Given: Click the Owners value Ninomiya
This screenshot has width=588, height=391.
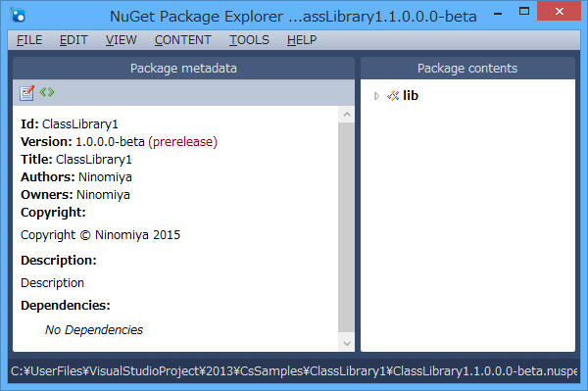Looking at the screenshot, I should point(103,195).
